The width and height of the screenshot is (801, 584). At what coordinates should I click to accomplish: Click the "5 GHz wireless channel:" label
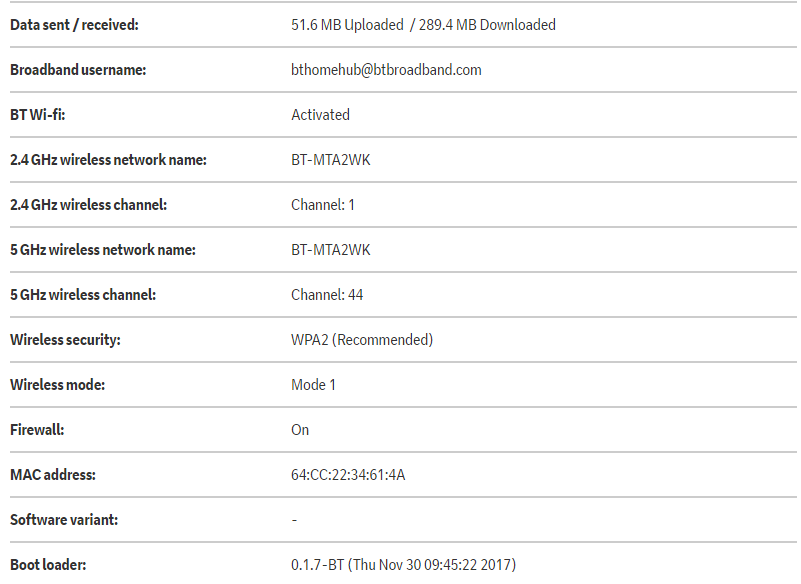(83, 295)
